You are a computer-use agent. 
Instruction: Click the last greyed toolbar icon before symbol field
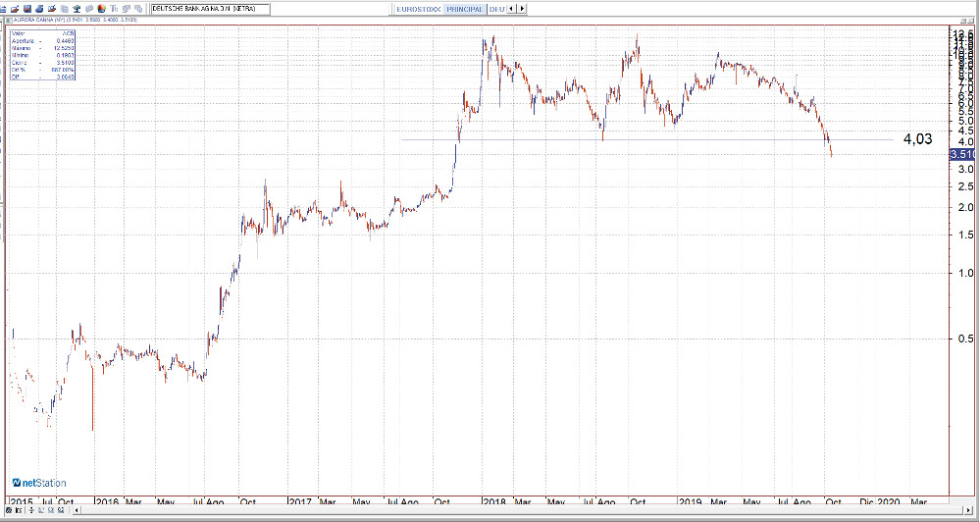(138, 9)
